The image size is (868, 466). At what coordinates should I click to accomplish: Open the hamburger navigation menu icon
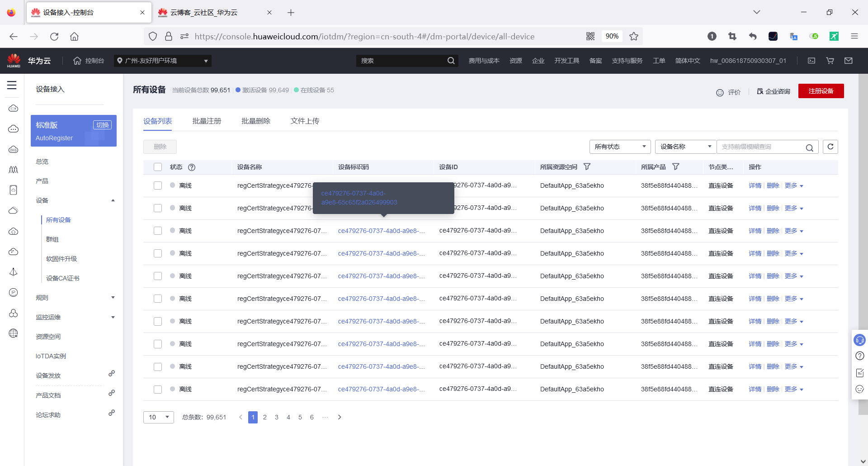pos(12,86)
